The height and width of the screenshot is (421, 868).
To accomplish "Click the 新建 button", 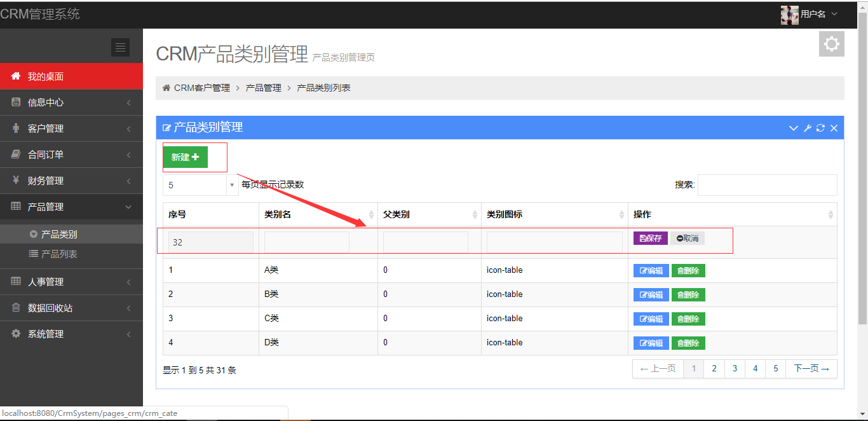I will (x=186, y=157).
